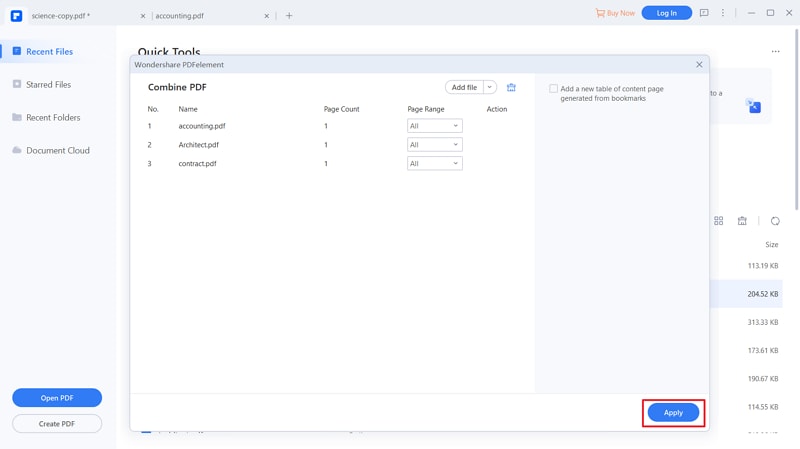The width and height of the screenshot is (800, 449).
Task: Expand the Add file dropdown arrow
Action: (489, 87)
